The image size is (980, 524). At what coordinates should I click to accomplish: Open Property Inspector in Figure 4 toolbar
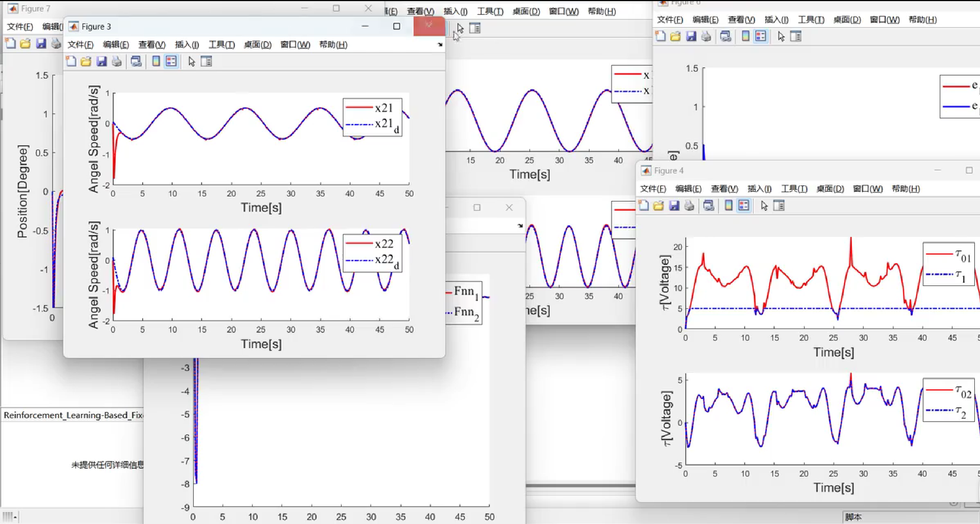pyautogui.click(x=779, y=206)
